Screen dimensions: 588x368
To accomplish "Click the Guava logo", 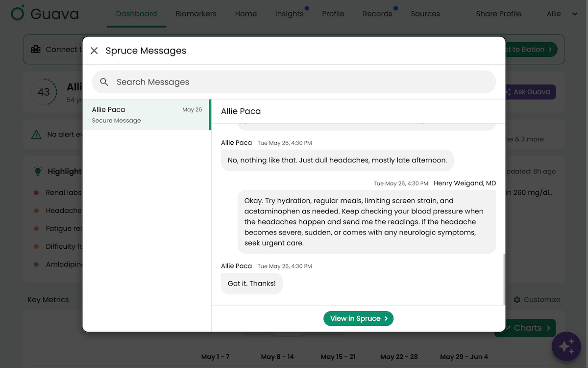I will (x=45, y=13).
